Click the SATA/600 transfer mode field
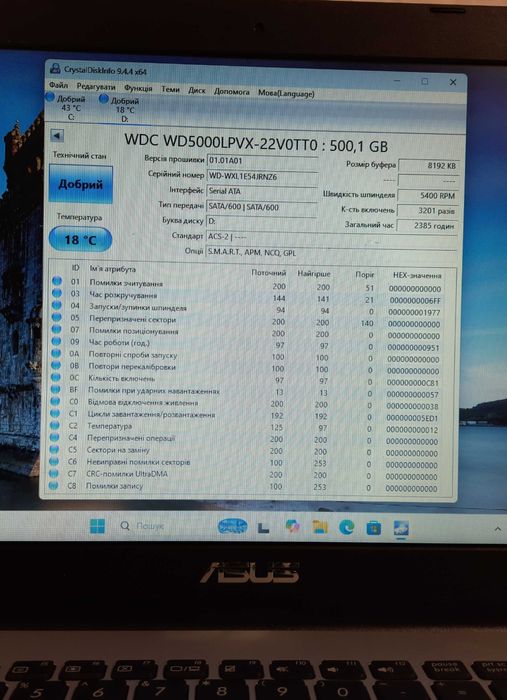The height and width of the screenshot is (700, 507). coord(262,207)
